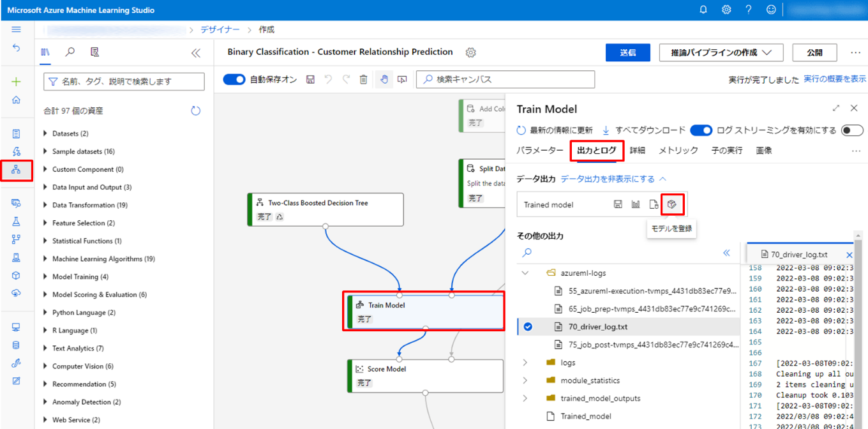Click the Register model icon for Trained model

672,204
